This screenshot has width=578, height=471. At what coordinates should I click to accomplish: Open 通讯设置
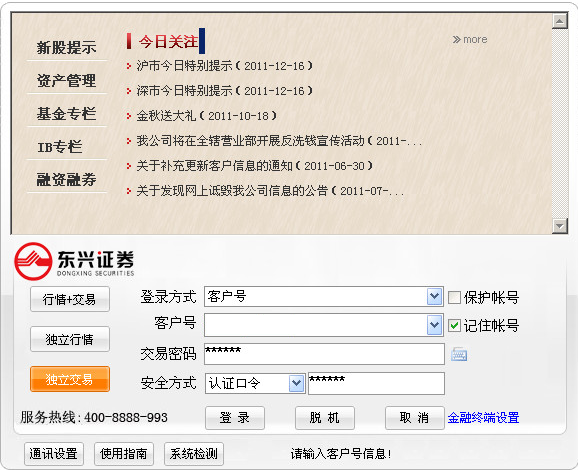coord(54,454)
